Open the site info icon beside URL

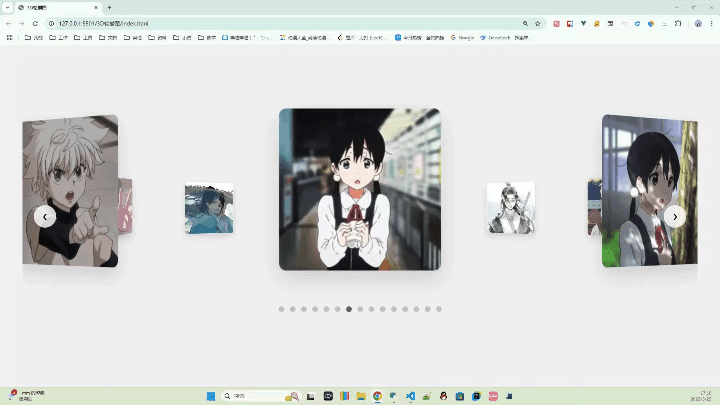(51, 23)
